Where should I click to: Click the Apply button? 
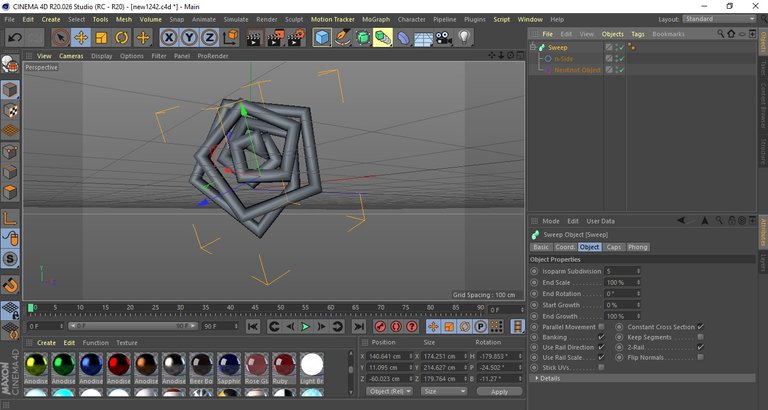500,392
